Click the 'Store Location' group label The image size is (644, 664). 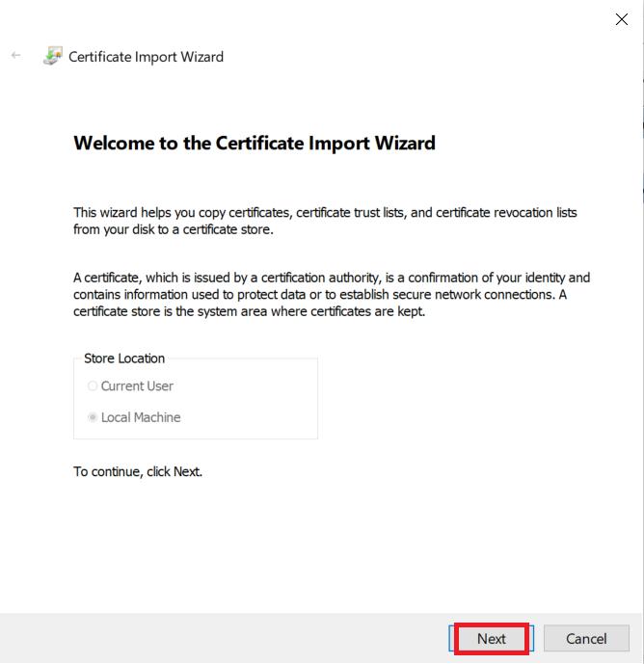point(124,359)
